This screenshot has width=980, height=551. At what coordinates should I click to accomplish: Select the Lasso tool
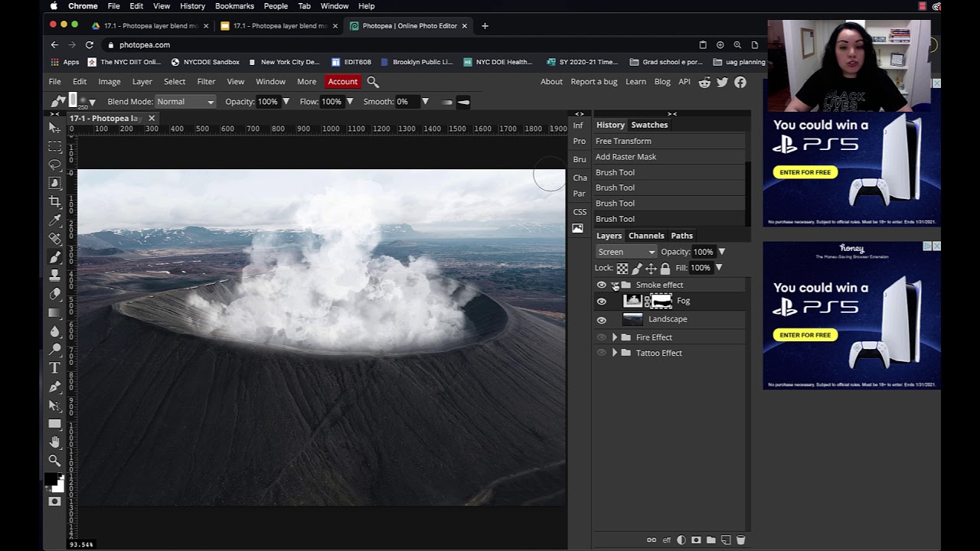[54, 165]
